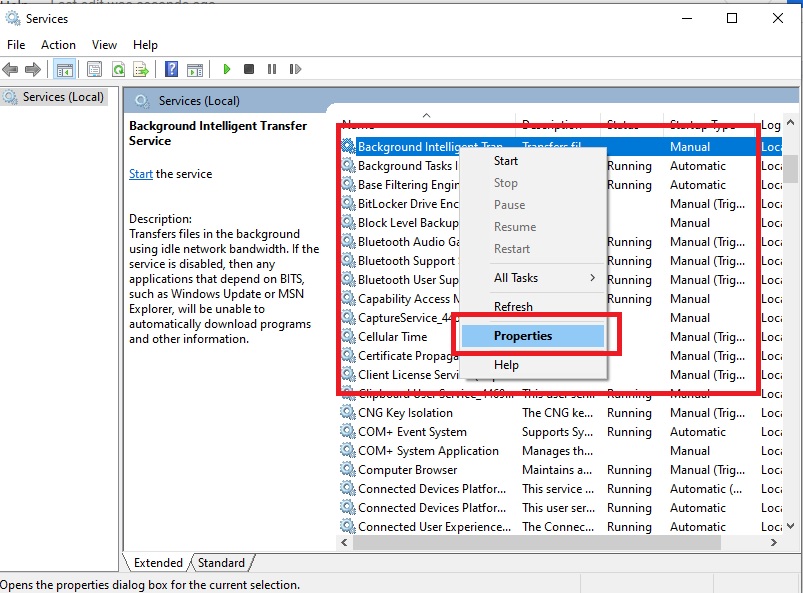Click the Stop Service toolbar icon
This screenshot has width=803, height=593.
pos(249,69)
